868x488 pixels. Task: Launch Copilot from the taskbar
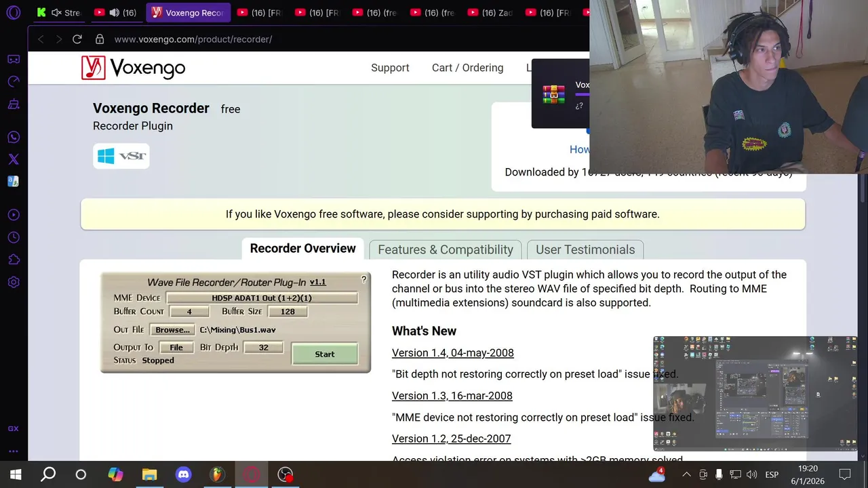pyautogui.click(x=116, y=474)
